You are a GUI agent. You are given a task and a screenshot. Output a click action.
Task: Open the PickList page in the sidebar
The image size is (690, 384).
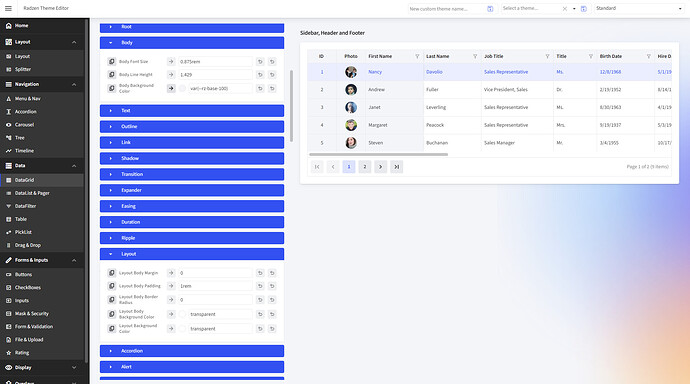click(x=42, y=232)
